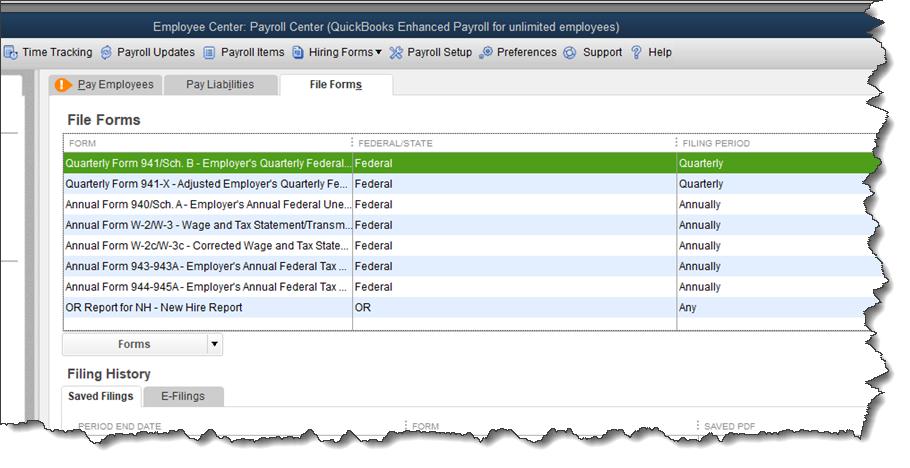Click the PERIOD END DATE column header
The image size is (910, 468).
point(120,426)
